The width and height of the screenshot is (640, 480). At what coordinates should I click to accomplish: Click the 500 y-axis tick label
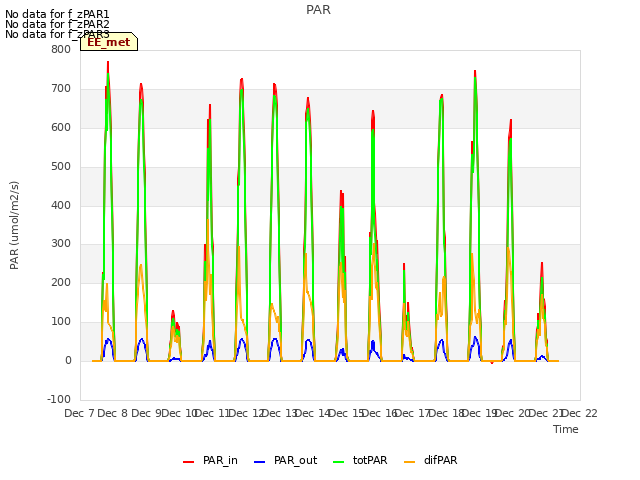coord(61,167)
